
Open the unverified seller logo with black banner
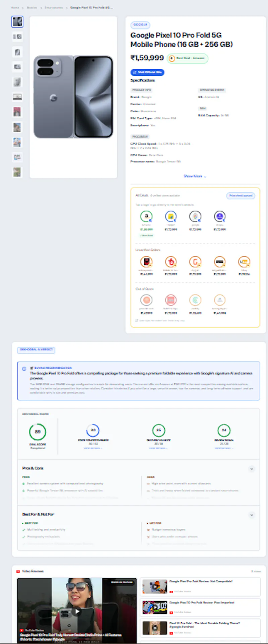pos(220,262)
